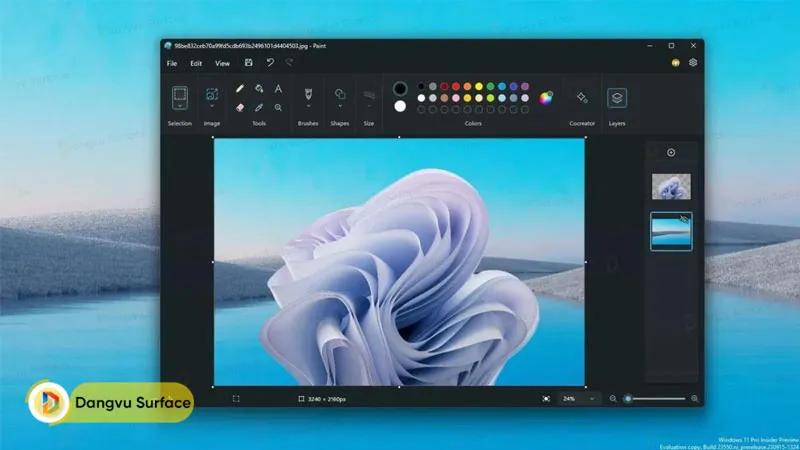This screenshot has height=450, width=800.
Task: Pick the dark red palette swatch
Action: coord(444,86)
